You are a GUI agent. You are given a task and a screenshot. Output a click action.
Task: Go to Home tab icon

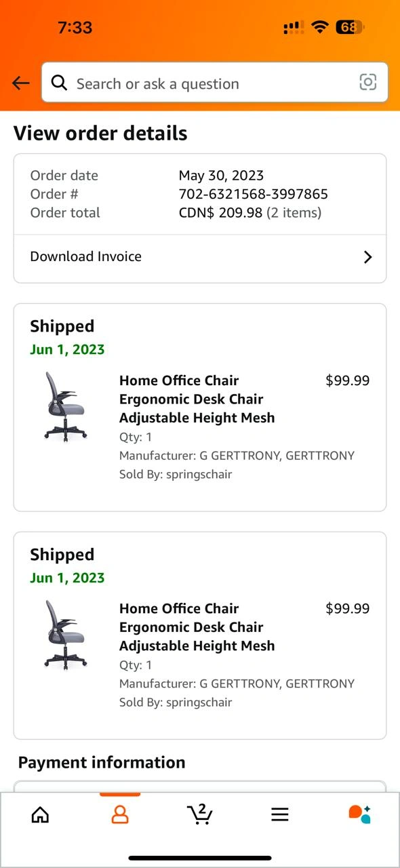tap(41, 814)
